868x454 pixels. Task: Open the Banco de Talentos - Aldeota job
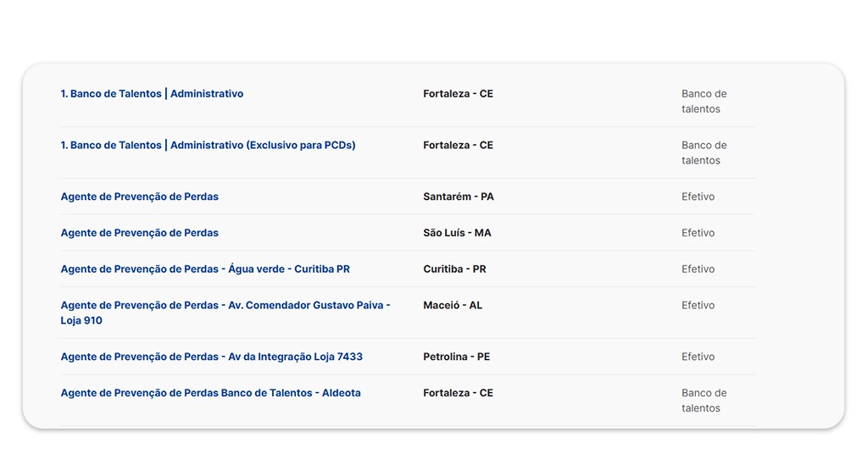pos(210,393)
